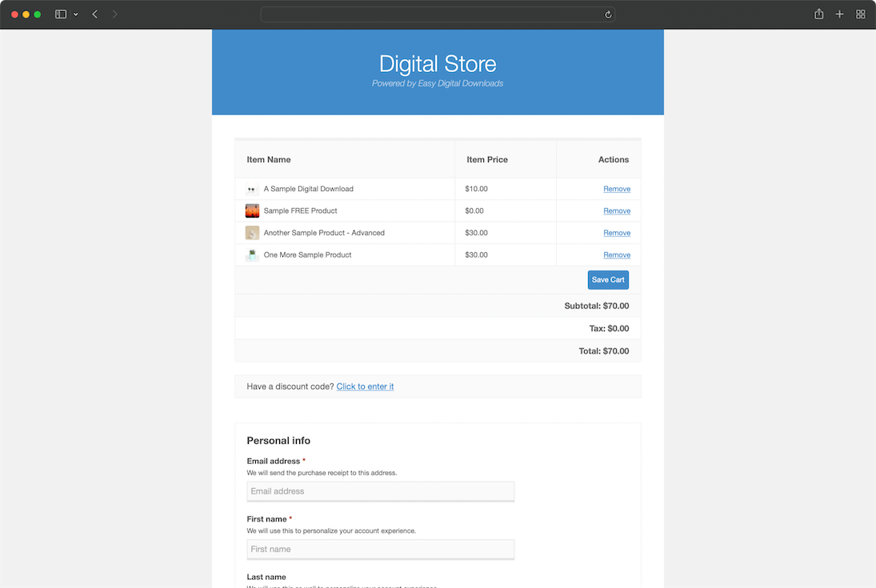This screenshot has width=876, height=588.
Task: Focus the Email address input field
Action: [x=380, y=491]
